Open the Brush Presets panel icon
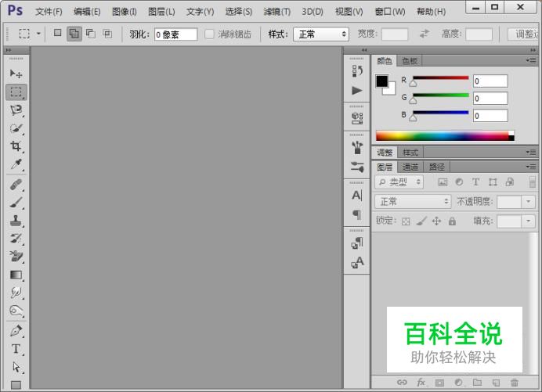The width and height of the screenshot is (542, 392). [357, 147]
